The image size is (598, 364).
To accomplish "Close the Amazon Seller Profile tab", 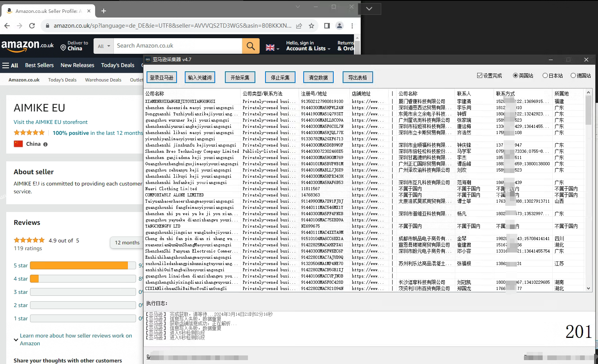I will click(x=89, y=11).
